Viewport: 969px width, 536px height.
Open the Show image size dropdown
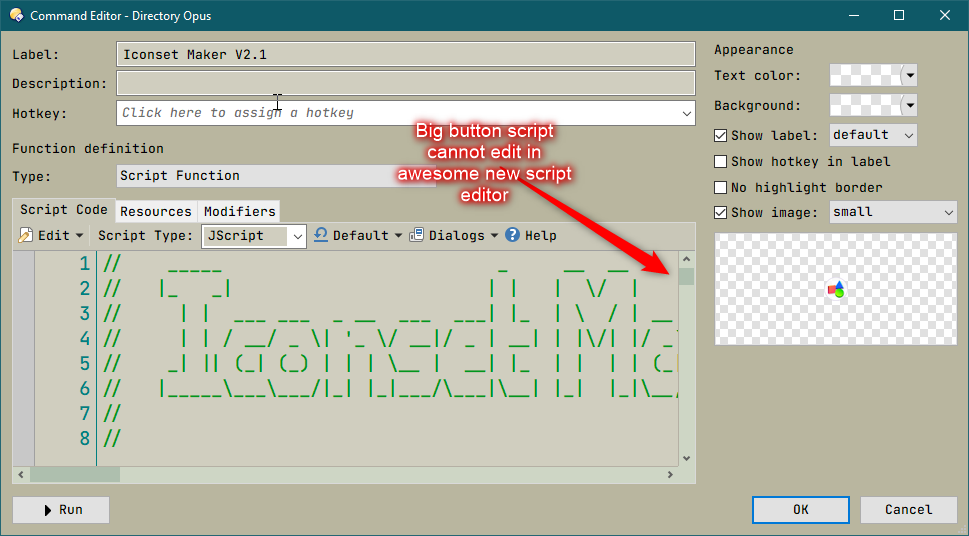tap(893, 212)
